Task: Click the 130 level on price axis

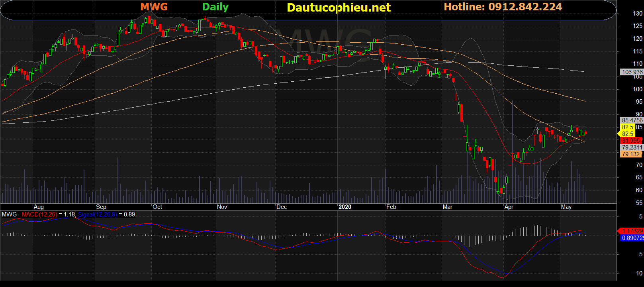Action: pyautogui.click(x=638, y=14)
